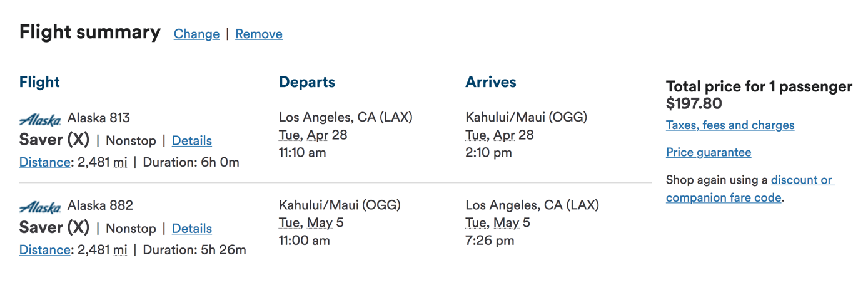Viewport: 868px width, 290px height.
Task: Click the Alaska logo for flight 882
Action: [x=40, y=207]
